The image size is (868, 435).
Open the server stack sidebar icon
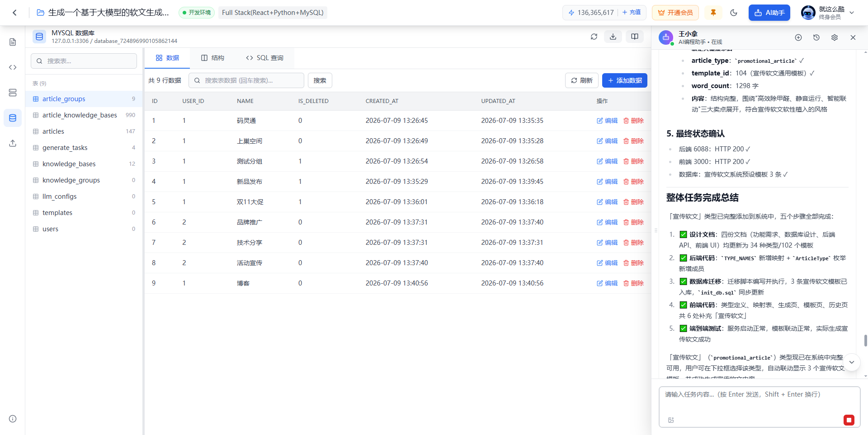tap(13, 93)
